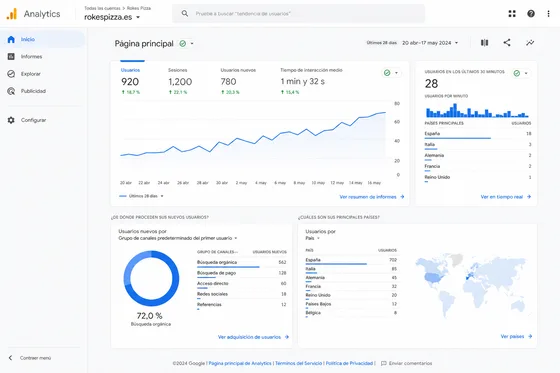This screenshot has height=373, width=560.
Task: Click the Búsqueda de pago row
Action: tap(242, 274)
